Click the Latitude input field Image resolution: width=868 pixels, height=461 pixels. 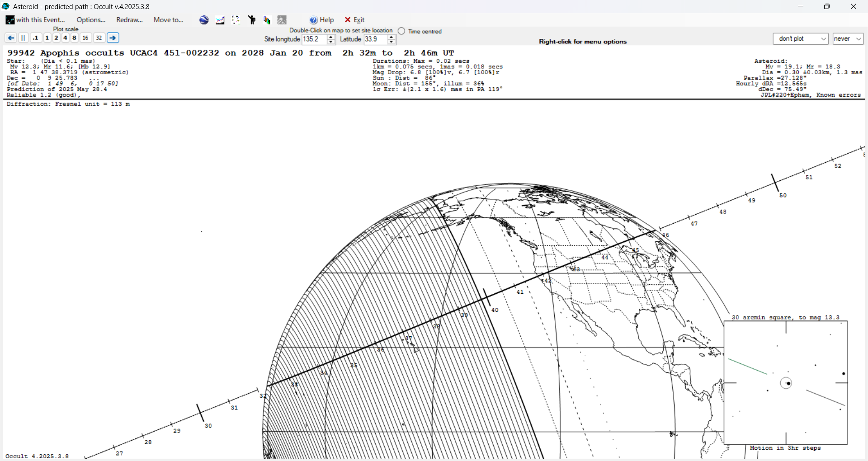pyautogui.click(x=376, y=39)
